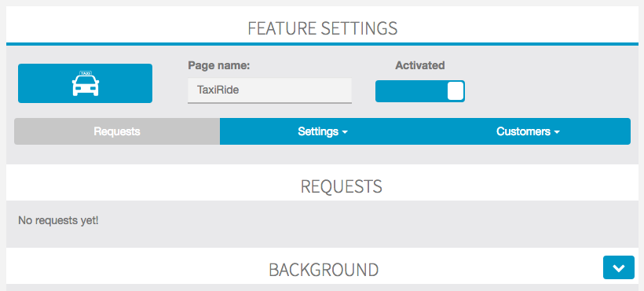The width and height of the screenshot is (644, 291).
Task: Click the blue track of the Activated toggle
Action: [x=411, y=90]
